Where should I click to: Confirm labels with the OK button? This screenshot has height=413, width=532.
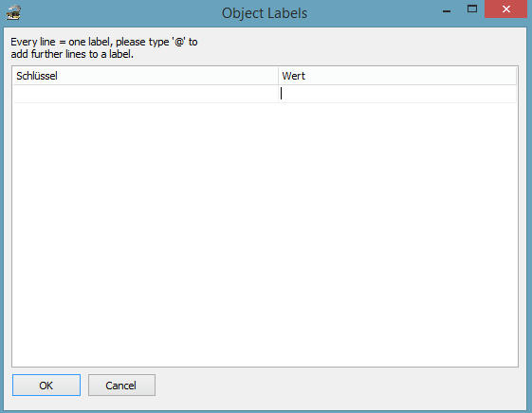pos(46,385)
